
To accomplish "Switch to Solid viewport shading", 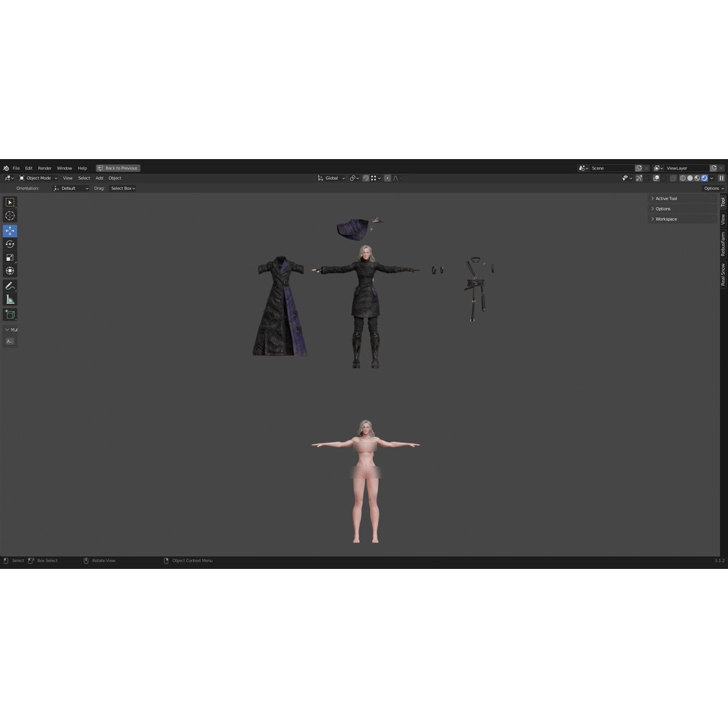I will coord(690,178).
